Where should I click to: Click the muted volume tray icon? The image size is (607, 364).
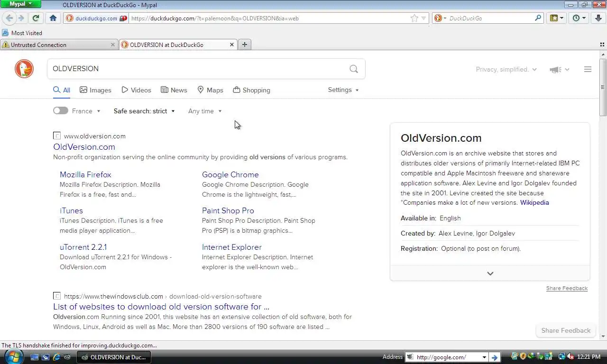570,356
